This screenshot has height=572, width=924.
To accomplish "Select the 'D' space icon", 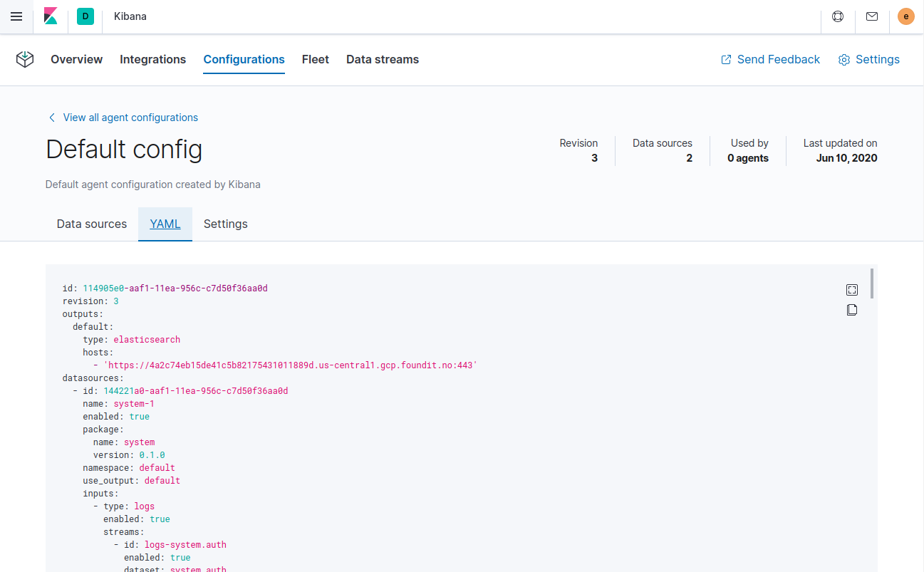I will tap(85, 16).
